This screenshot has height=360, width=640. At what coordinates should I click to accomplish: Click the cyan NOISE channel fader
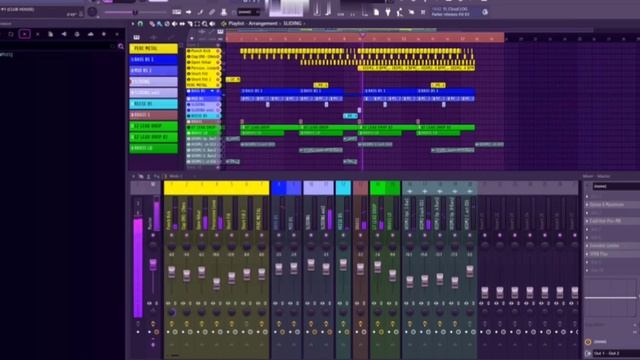coord(343,264)
